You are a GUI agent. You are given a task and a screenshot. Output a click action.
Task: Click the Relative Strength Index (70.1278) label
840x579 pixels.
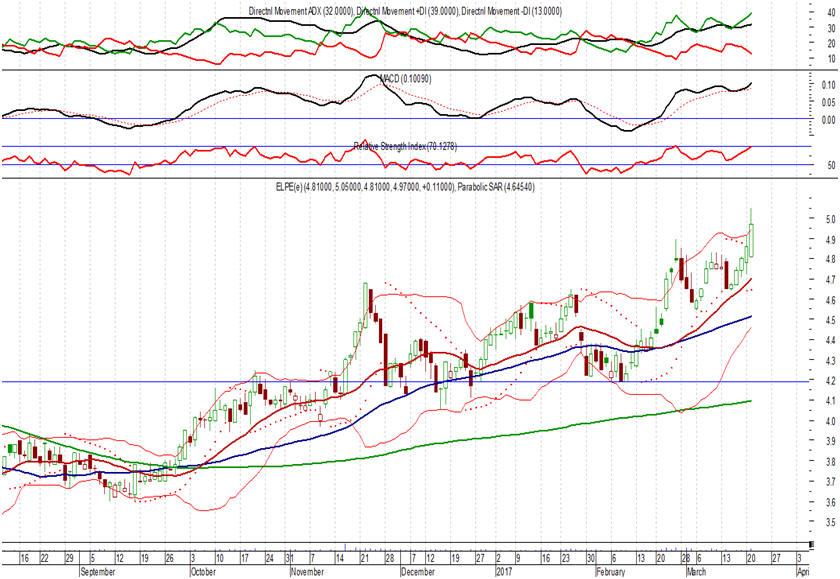[405, 146]
